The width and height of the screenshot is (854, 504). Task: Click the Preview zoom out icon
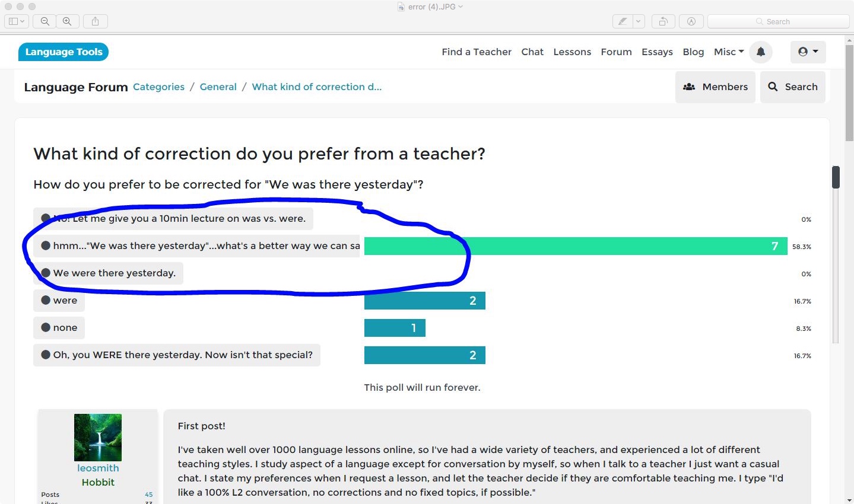45,21
